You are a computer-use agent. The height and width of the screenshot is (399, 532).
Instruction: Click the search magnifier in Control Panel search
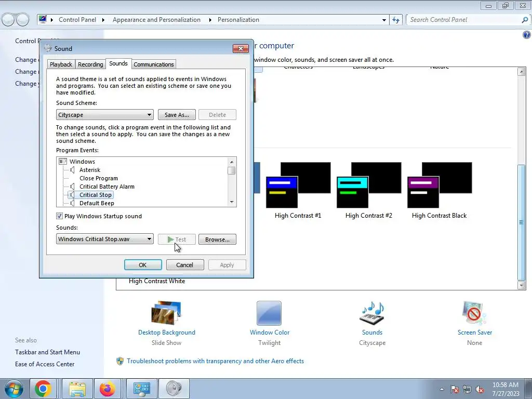pyautogui.click(x=525, y=20)
